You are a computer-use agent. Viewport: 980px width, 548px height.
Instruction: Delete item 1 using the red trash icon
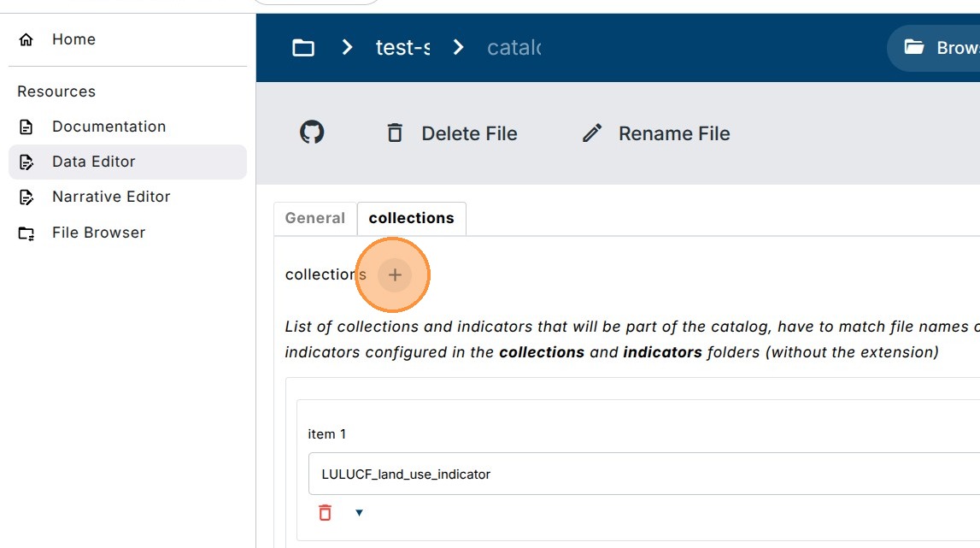tap(325, 513)
